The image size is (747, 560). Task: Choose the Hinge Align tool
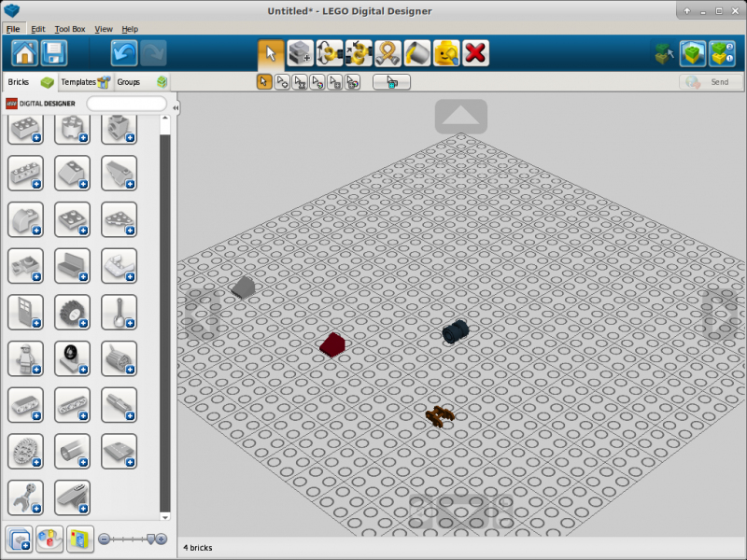tap(359, 52)
